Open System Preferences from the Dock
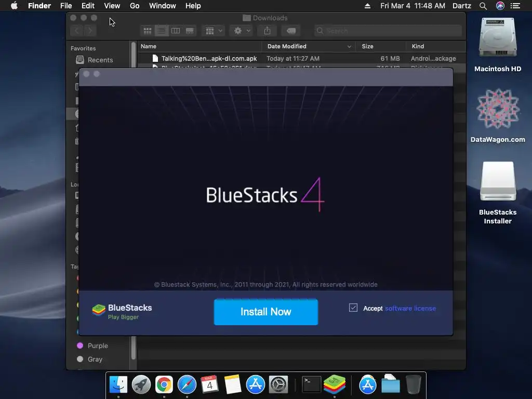 tap(278, 385)
